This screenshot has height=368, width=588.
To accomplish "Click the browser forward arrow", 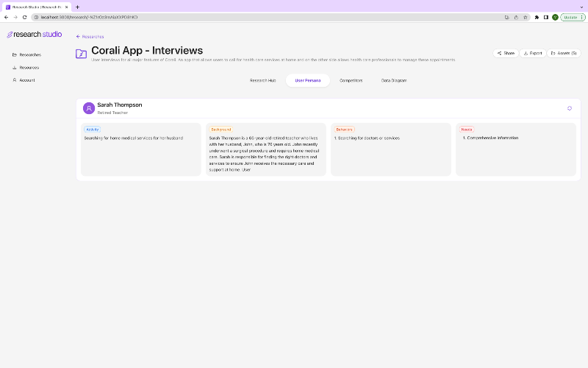I will coord(15,17).
